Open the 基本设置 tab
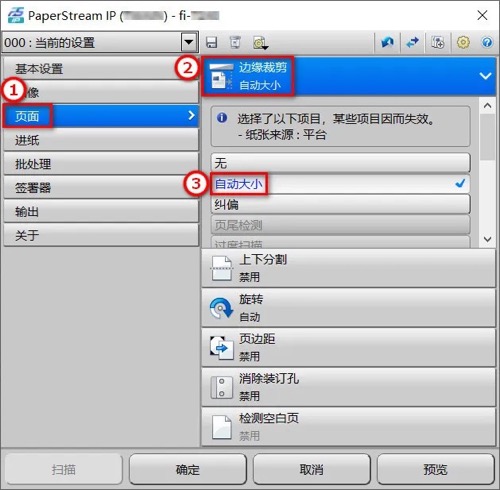500x490 pixels. pyautogui.click(x=101, y=69)
